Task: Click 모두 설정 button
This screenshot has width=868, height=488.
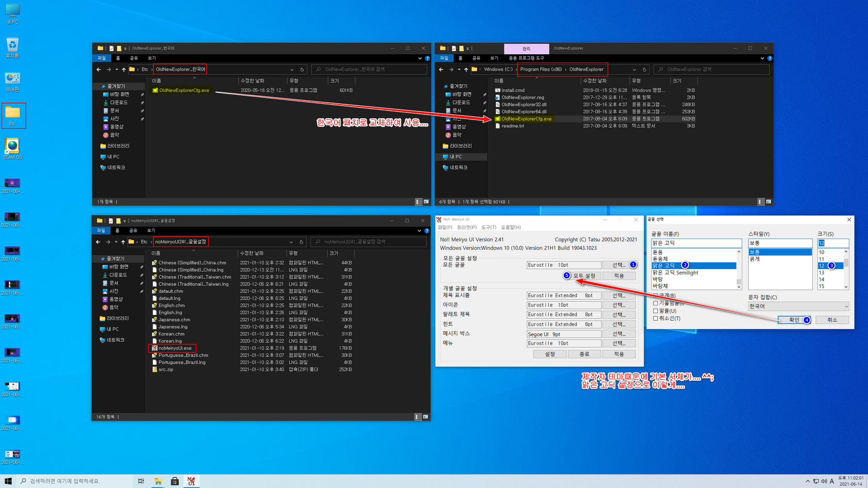Action: tap(584, 275)
